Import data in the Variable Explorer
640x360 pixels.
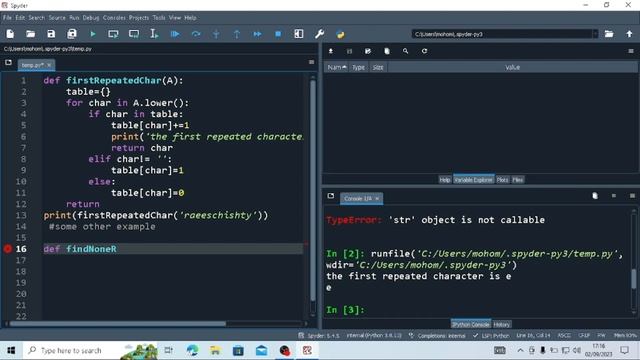click(331, 51)
